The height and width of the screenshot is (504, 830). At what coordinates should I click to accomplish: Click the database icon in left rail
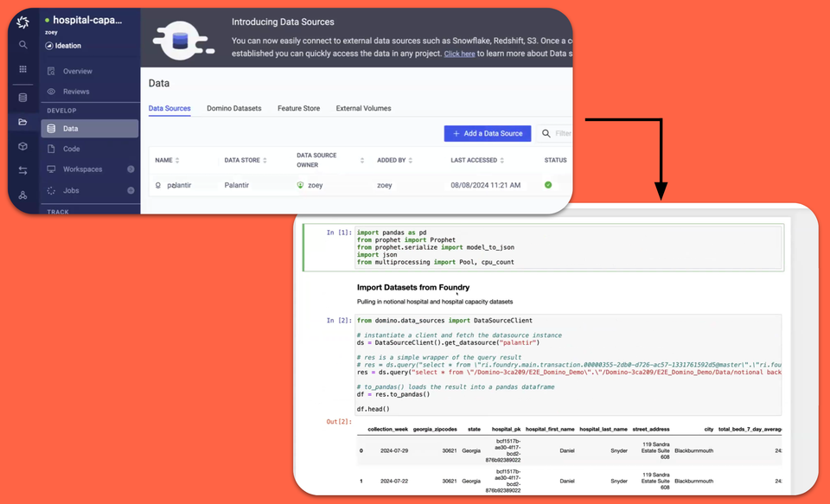pyautogui.click(x=22, y=98)
